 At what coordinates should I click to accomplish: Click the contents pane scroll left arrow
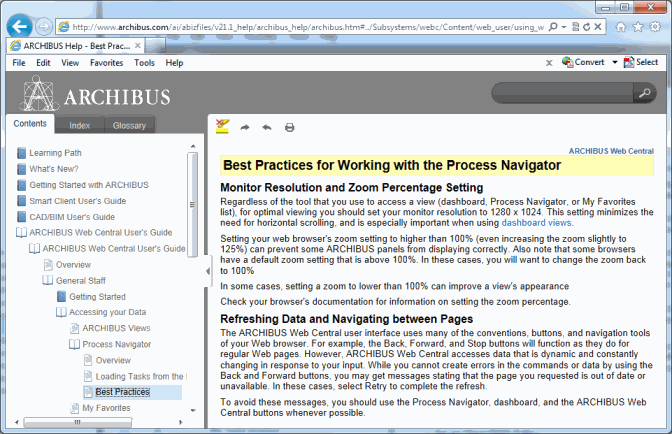click(x=17, y=422)
